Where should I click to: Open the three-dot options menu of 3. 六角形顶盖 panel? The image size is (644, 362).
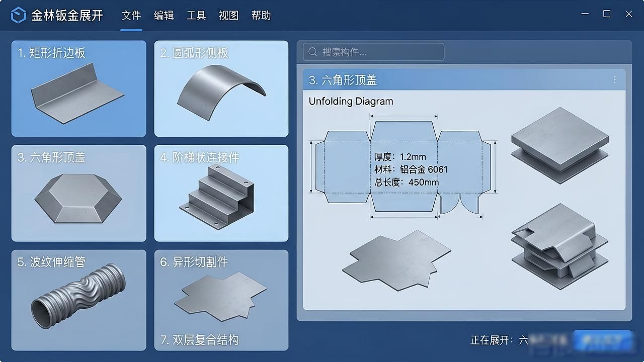pyautogui.click(x=614, y=80)
